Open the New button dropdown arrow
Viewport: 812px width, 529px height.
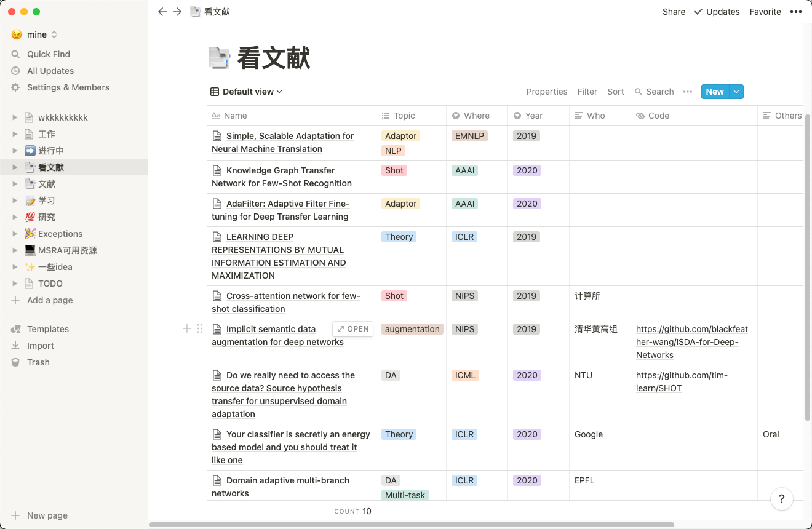click(x=736, y=92)
